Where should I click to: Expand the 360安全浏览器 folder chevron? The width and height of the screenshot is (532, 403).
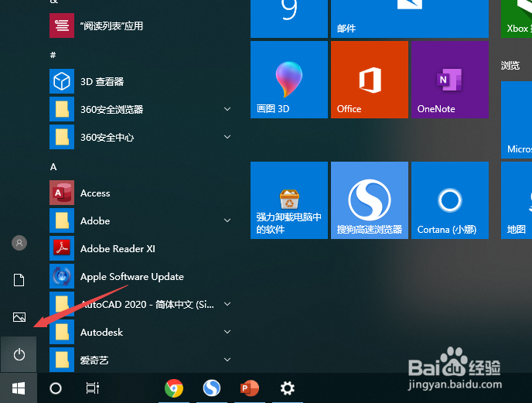(x=227, y=109)
